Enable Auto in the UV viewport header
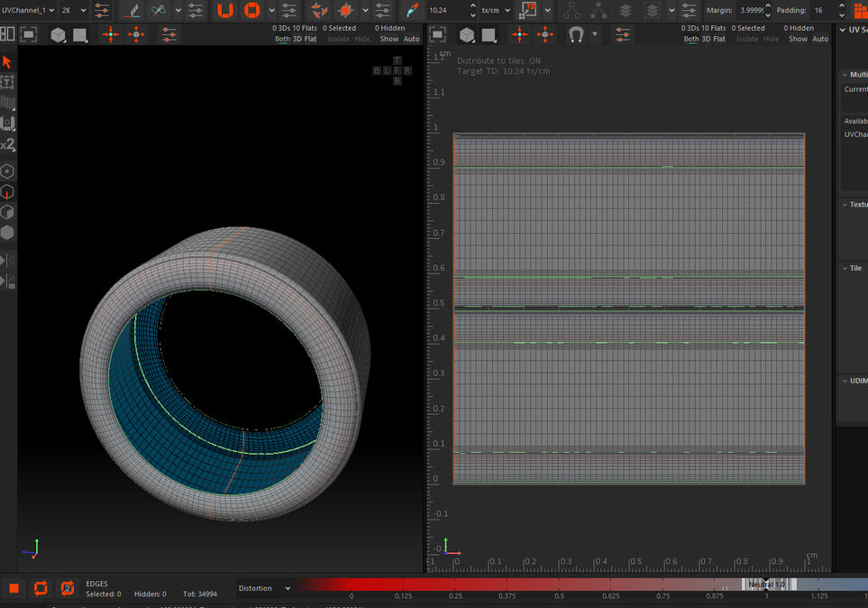The image size is (868, 608). coord(820,39)
